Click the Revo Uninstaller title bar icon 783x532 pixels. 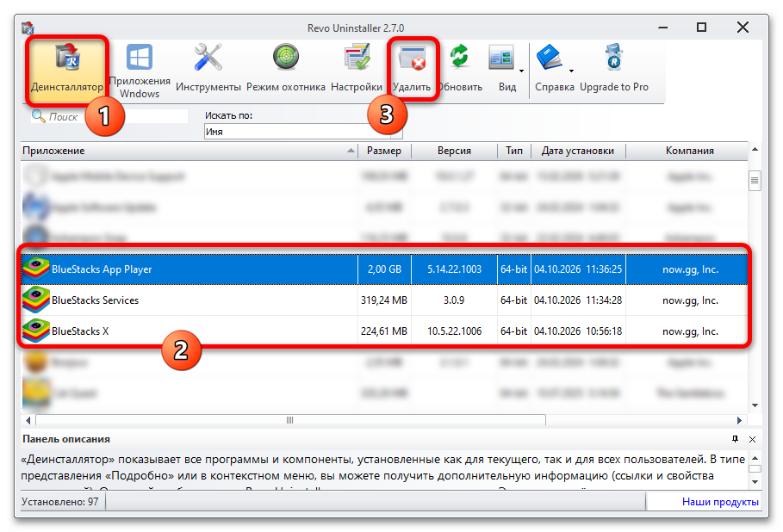click(x=28, y=28)
